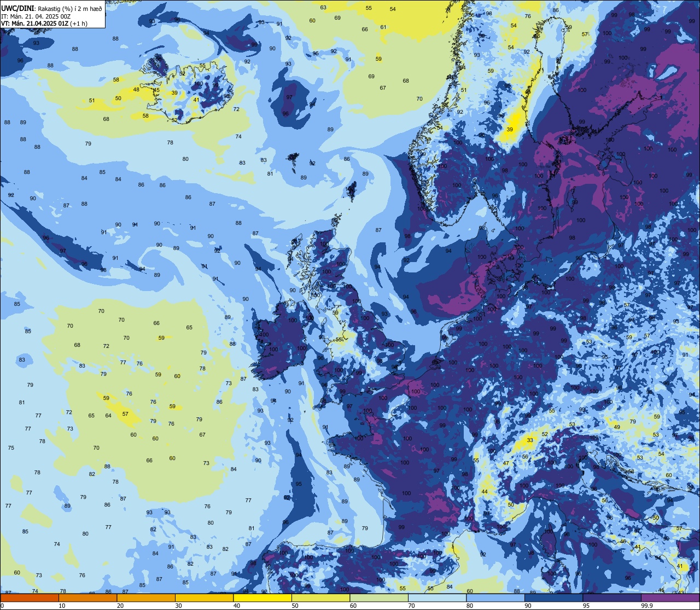Click the 10–20 orange legend swatch
Image resolution: width=700 pixels, height=610 pixels.
[87, 598]
